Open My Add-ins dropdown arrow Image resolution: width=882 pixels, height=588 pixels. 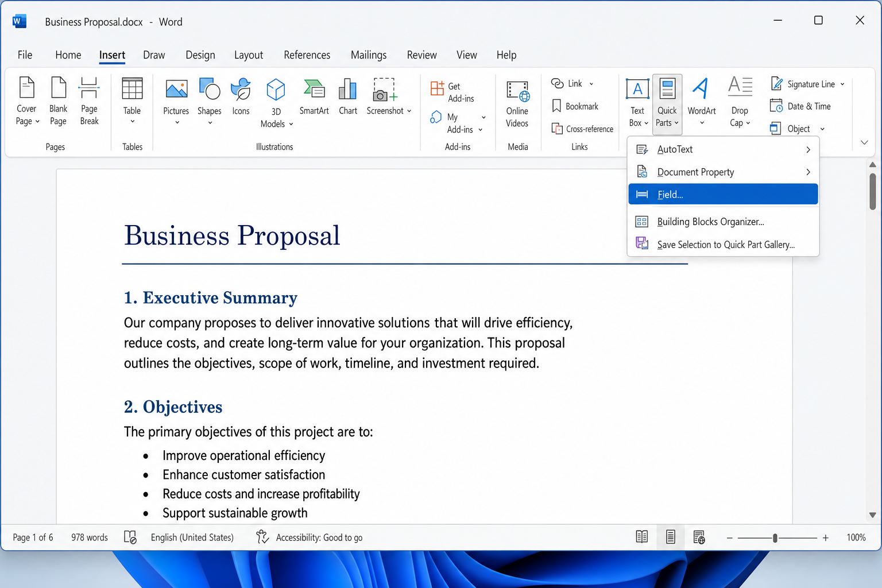tap(483, 117)
